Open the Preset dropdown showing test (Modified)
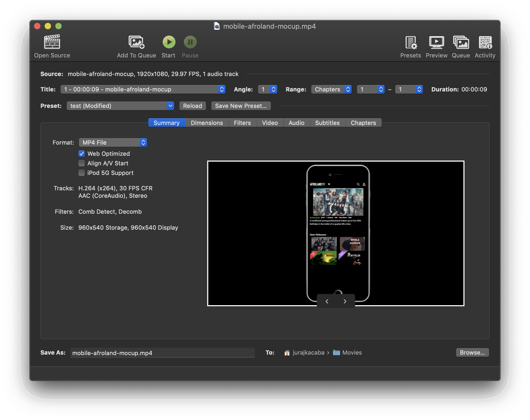Image resolution: width=530 pixels, height=420 pixels. coord(120,106)
